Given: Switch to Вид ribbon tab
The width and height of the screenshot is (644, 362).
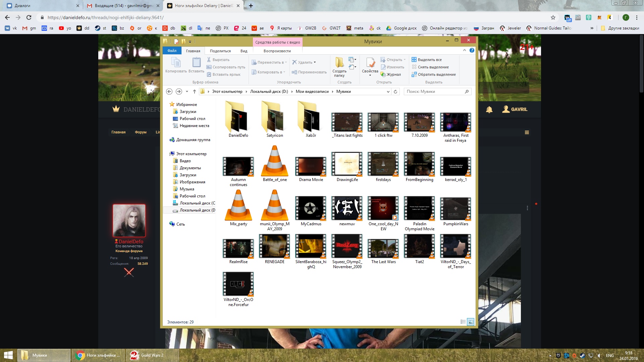Looking at the screenshot, I should click(x=244, y=51).
